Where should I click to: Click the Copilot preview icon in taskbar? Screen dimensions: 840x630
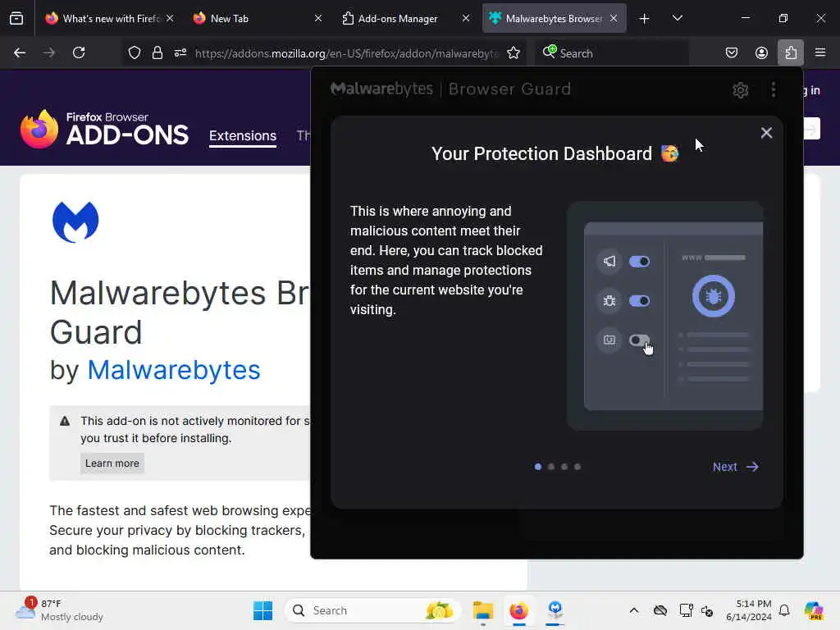[x=814, y=610]
